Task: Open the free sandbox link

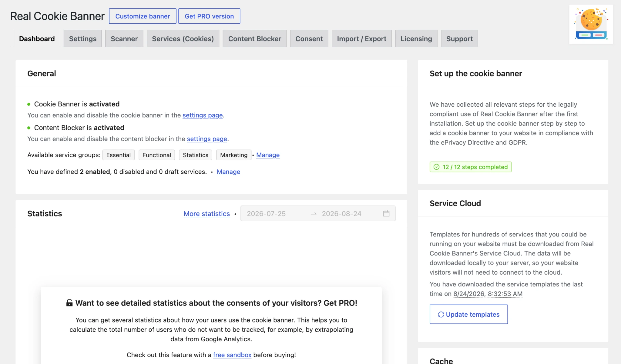Action: click(232, 355)
